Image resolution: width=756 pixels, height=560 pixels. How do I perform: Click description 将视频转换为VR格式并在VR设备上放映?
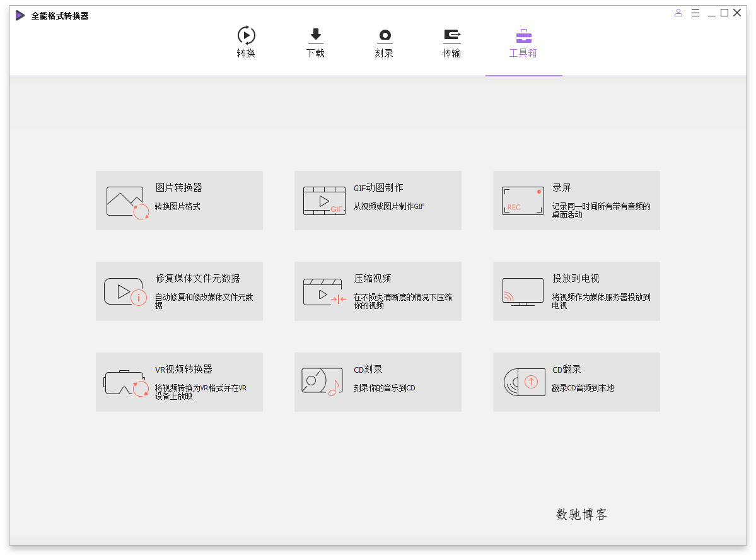tap(201, 392)
